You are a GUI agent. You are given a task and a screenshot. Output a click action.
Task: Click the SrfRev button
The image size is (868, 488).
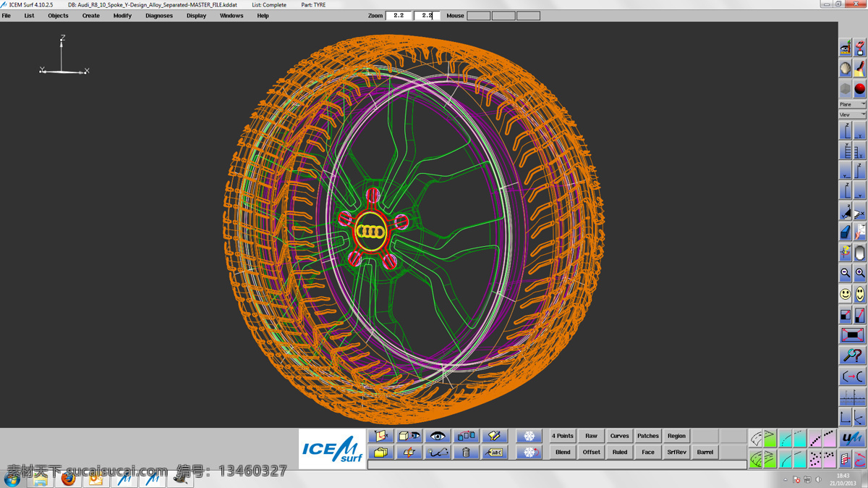point(677,453)
